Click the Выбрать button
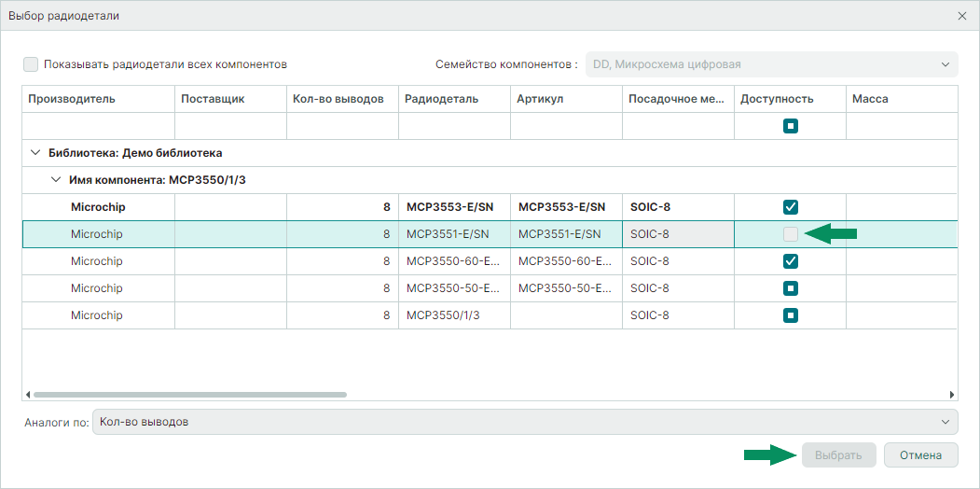 pos(838,455)
